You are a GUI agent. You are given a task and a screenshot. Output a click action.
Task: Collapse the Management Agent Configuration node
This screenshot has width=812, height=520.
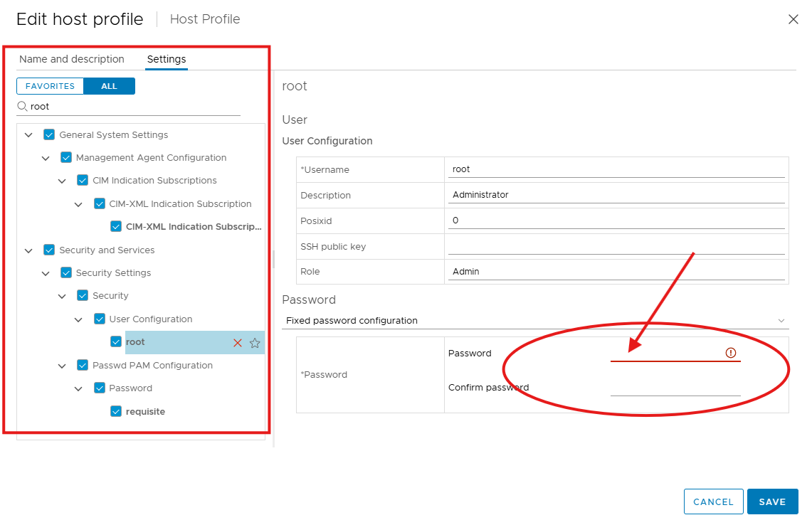coord(46,158)
